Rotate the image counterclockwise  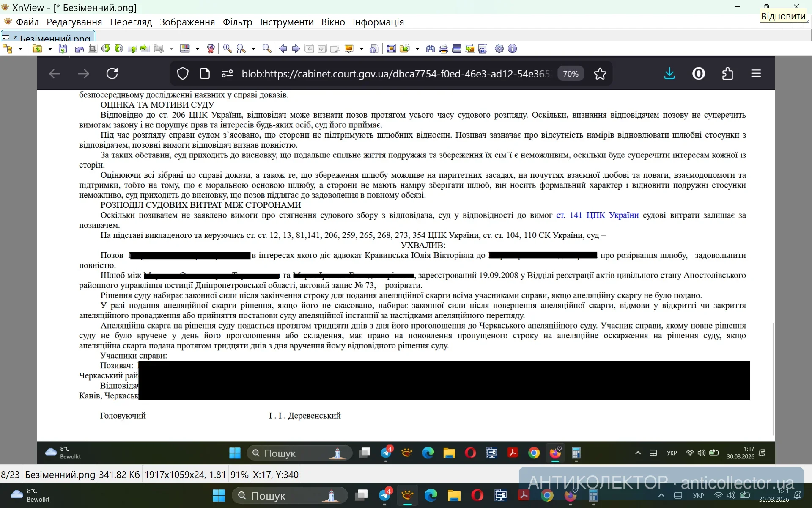click(x=106, y=49)
